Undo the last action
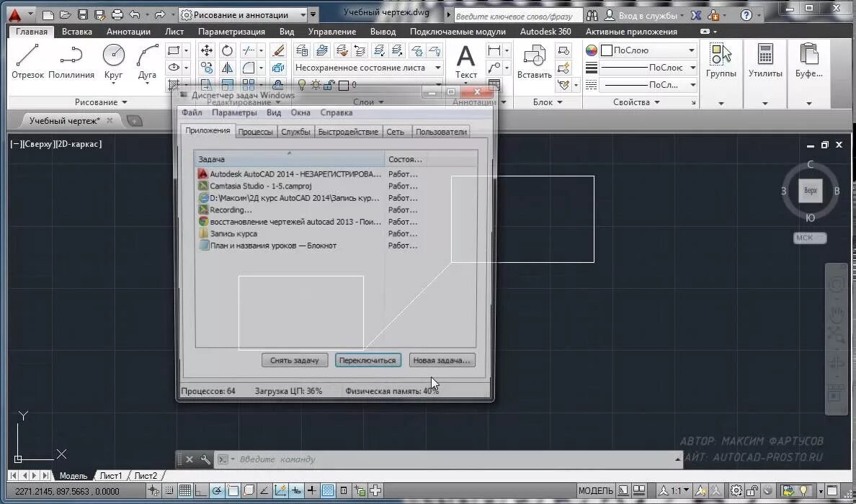 (134, 14)
